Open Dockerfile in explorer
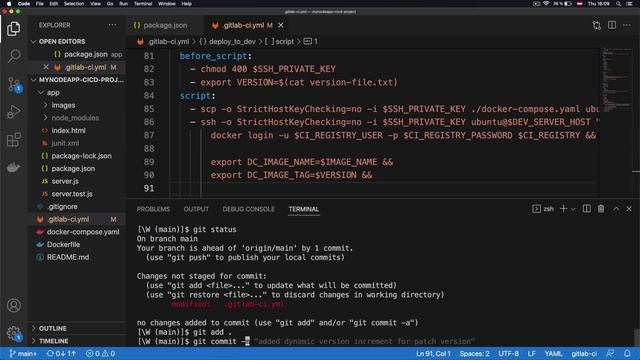This screenshot has height=360, width=640. pyautogui.click(x=63, y=244)
